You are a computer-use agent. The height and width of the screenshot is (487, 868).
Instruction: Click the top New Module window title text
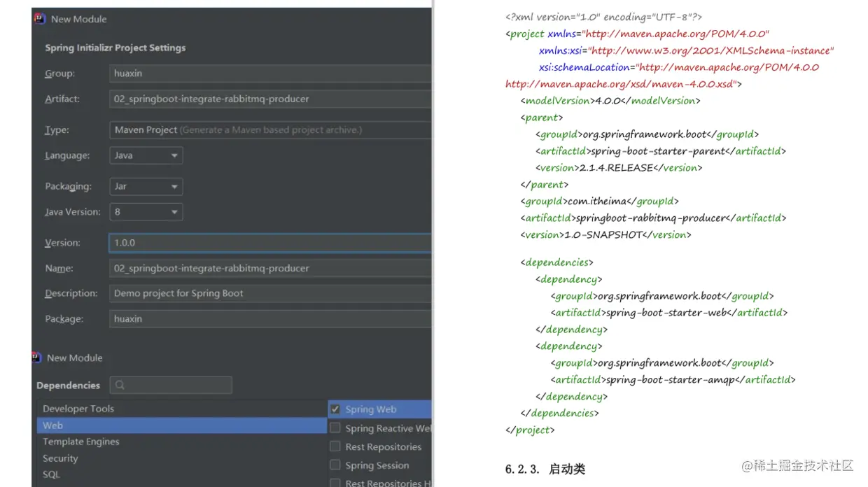tap(79, 19)
